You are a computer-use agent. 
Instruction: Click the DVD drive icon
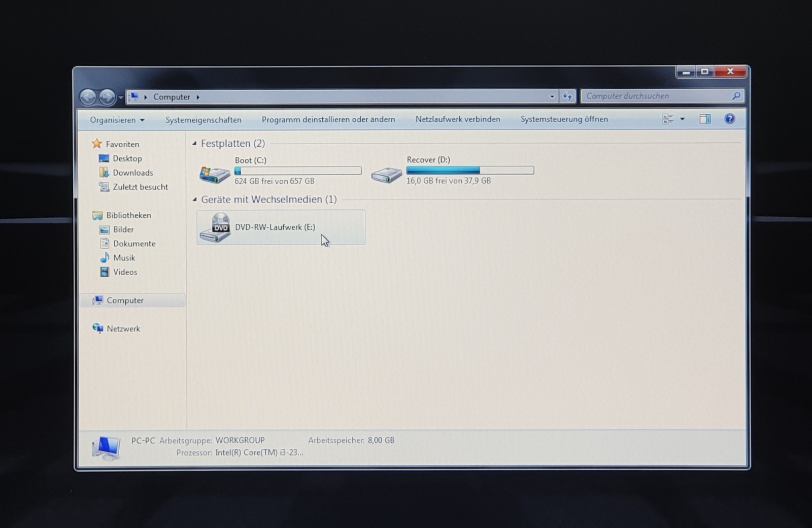coord(215,227)
